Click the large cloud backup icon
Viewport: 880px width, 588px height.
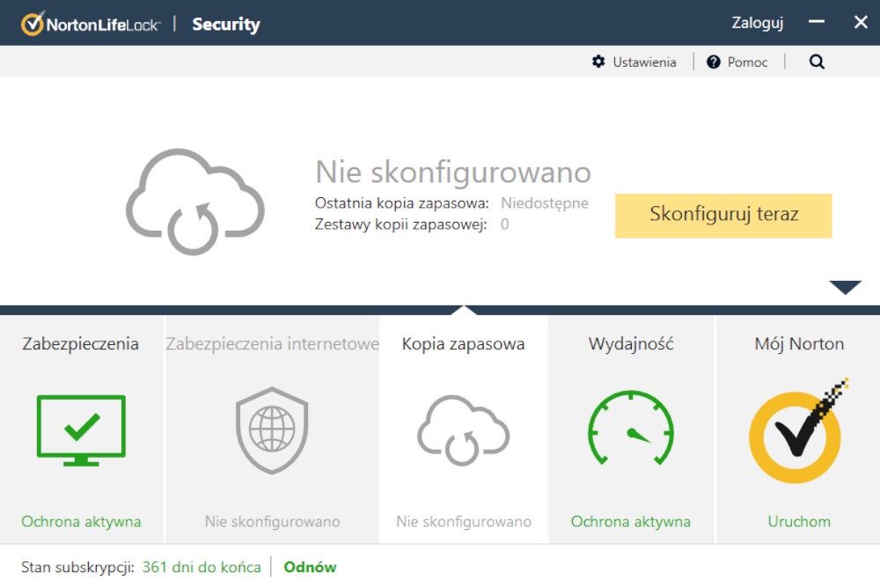pos(195,201)
